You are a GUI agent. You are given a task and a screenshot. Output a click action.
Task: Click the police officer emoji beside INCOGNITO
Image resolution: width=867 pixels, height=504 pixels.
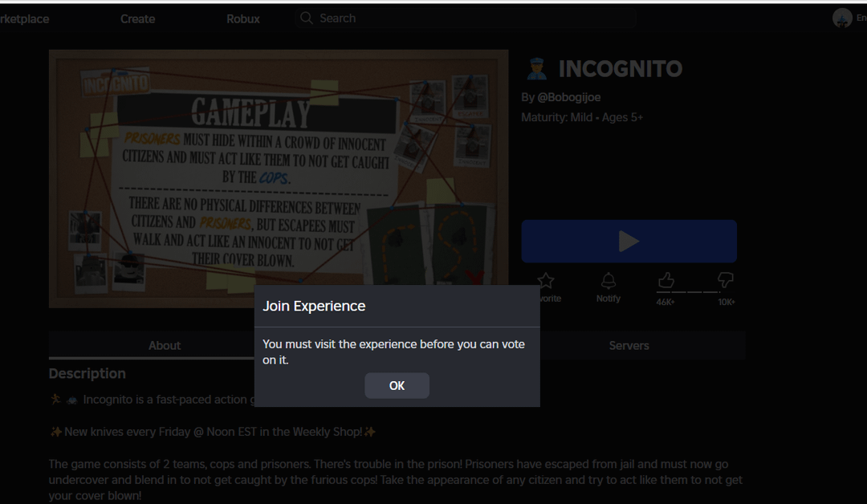click(x=536, y=69)
